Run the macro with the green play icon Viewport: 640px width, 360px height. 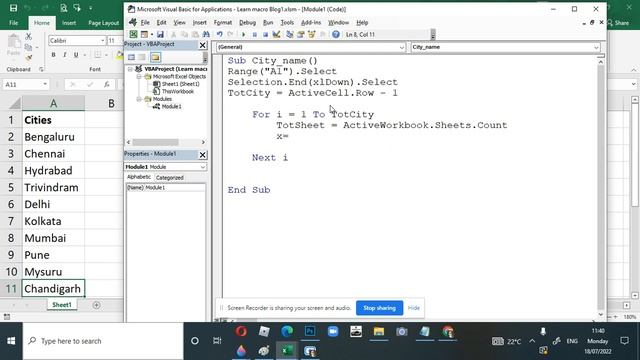[244, 35]
